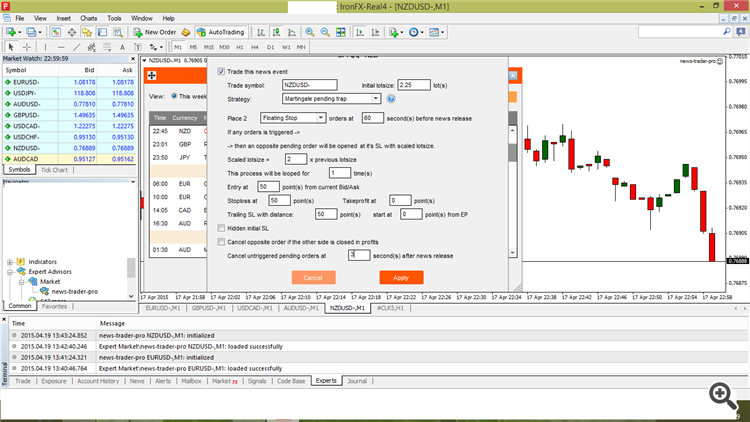Switch chart to candlesticks icon
750x422 pixels.
coord(276,32)
